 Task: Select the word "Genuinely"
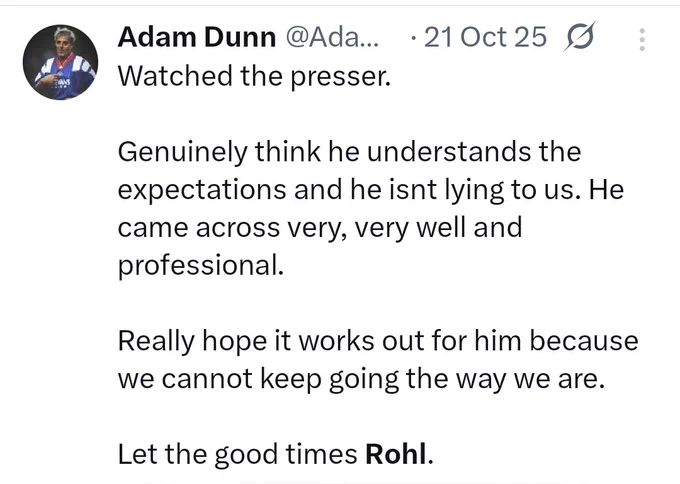[x=183, y=153]
